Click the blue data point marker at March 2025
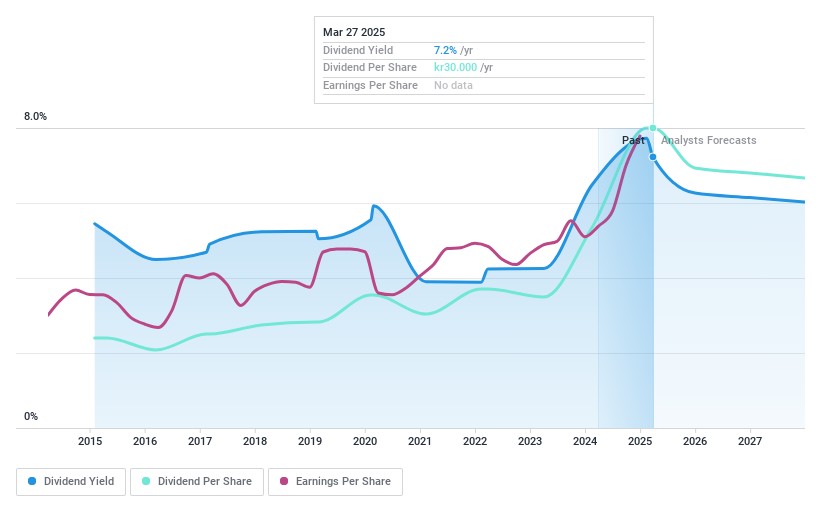 click(x=653, y=157)
